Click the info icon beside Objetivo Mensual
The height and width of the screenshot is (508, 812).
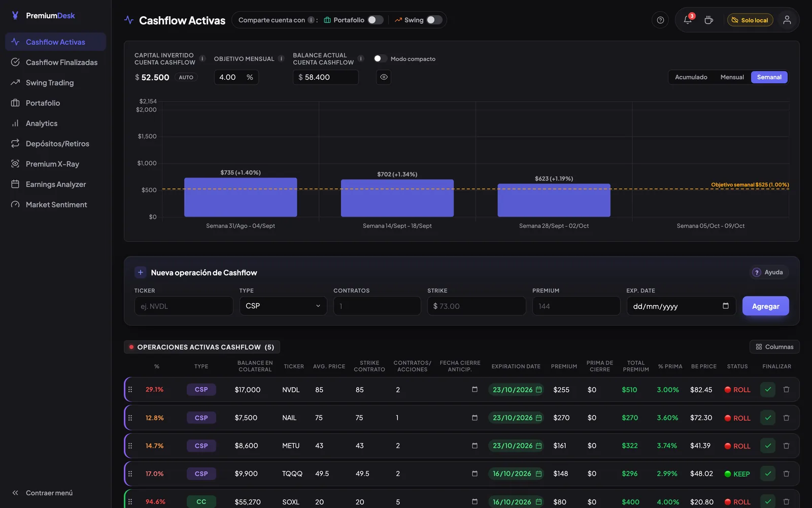281,58
